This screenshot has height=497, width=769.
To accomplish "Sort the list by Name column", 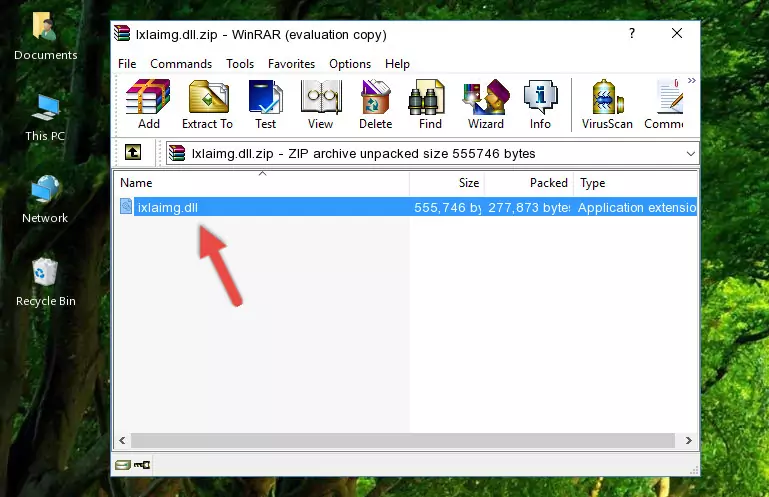I will tap(262, 183).
